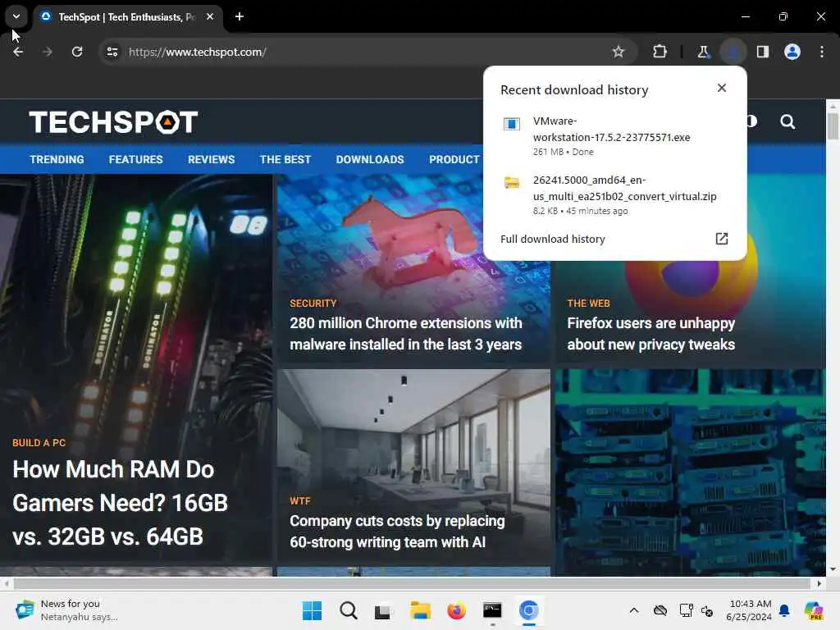Click the WTF category label
Screen dimensions: 840x630
click(300, 501)
